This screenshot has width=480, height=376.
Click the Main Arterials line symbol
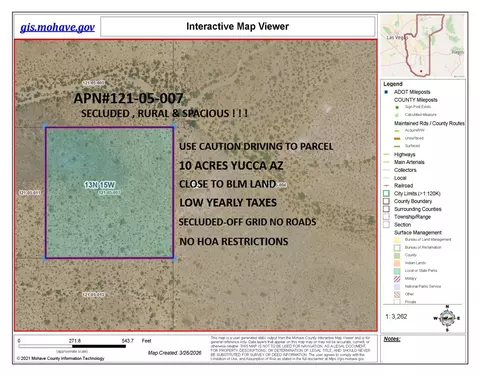coord(387,162)
